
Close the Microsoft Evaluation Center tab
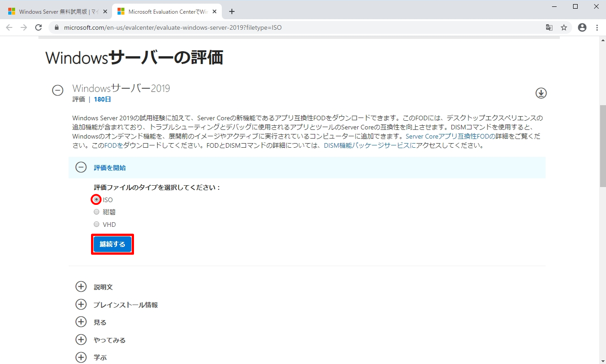(215, 11)
